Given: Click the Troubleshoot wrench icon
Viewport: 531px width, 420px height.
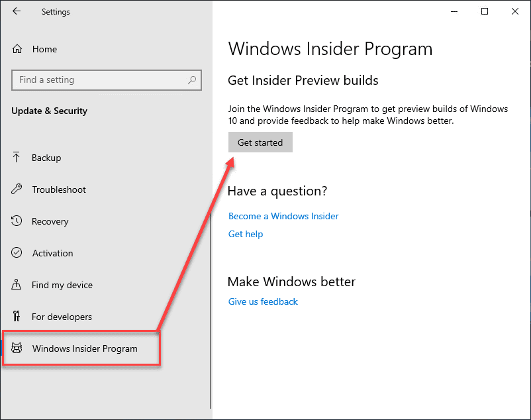Looking at the screenshot, I should coord(17,189).
